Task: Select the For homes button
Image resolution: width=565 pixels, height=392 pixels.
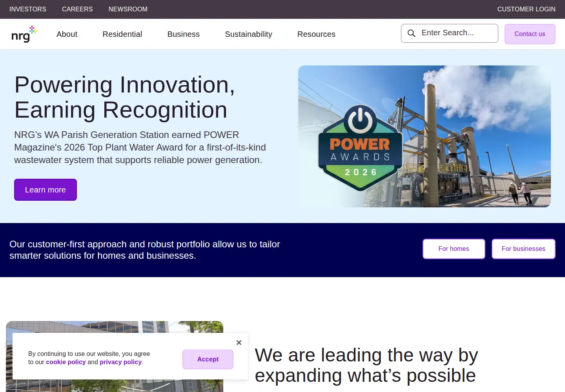Action: point(454,249)
